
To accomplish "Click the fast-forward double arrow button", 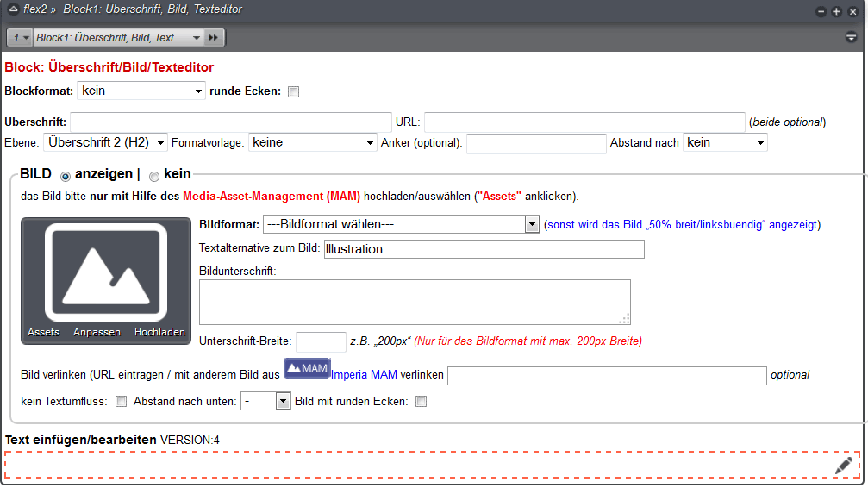I will pos(214,38).
